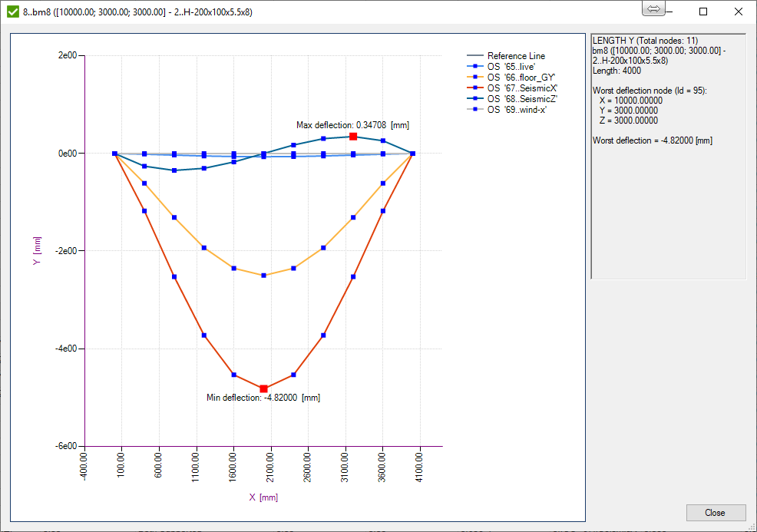Click the 'OS 65..live' legend marker icon

point(477,66)
